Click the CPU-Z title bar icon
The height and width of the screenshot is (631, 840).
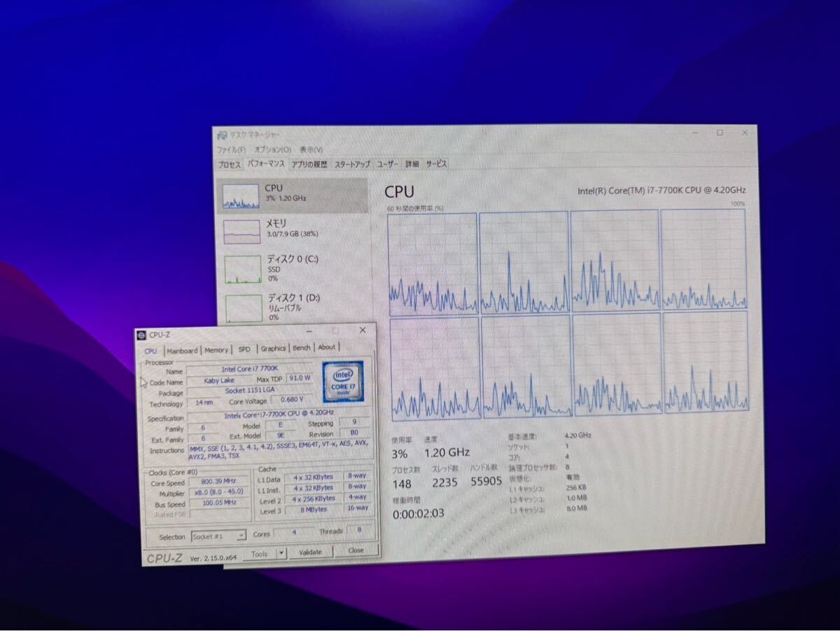pos(141,335)
